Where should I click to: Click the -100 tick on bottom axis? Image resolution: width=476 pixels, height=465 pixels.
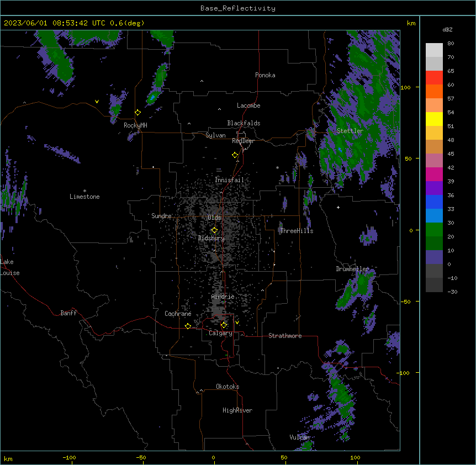(x=69, y=458)
